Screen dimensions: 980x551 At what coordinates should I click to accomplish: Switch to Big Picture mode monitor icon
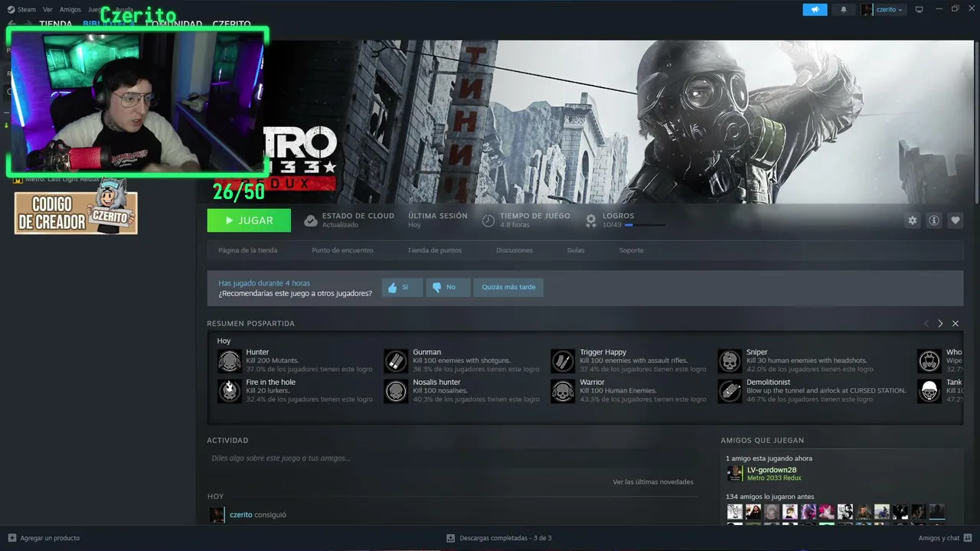(920, 10)
